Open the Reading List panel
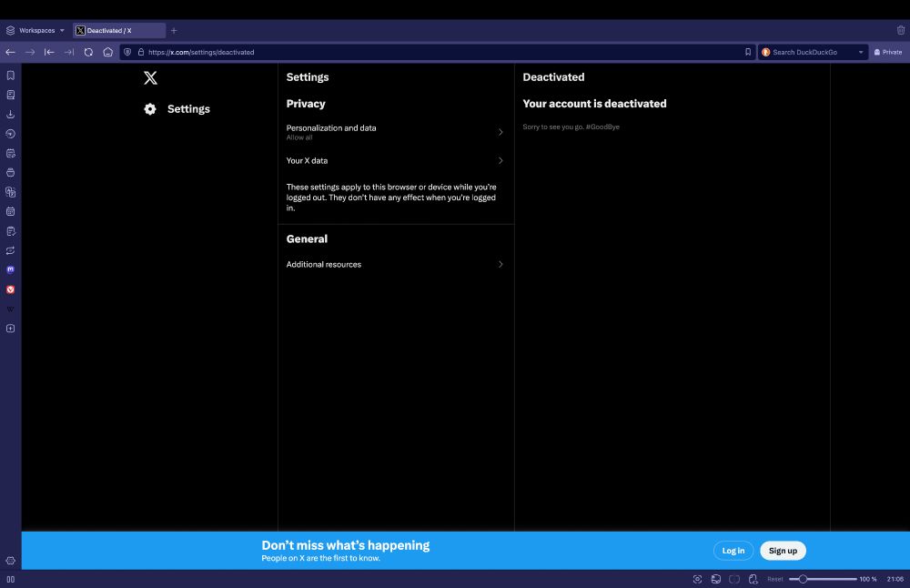 point(10,95)
